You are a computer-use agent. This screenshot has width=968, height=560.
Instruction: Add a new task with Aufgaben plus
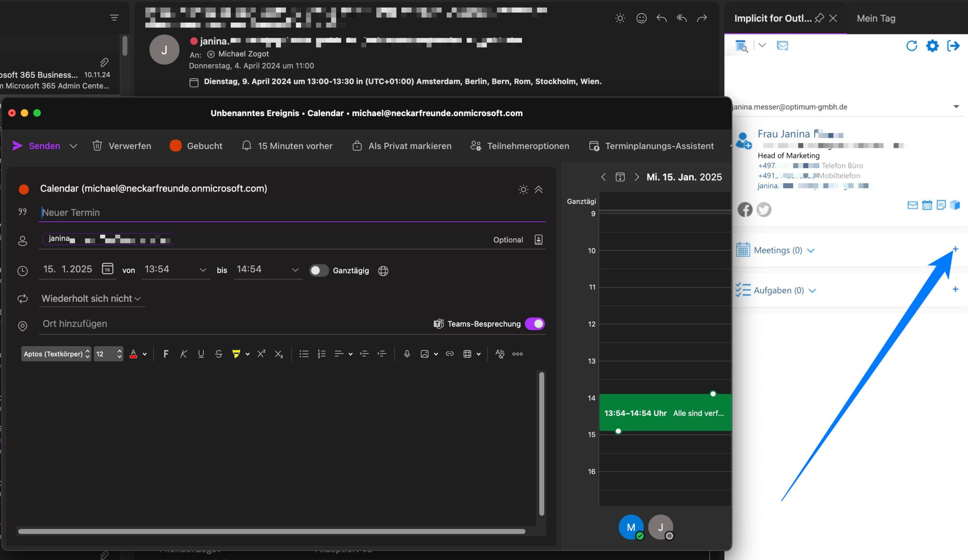pyautogui.click(x=955, y=289)
